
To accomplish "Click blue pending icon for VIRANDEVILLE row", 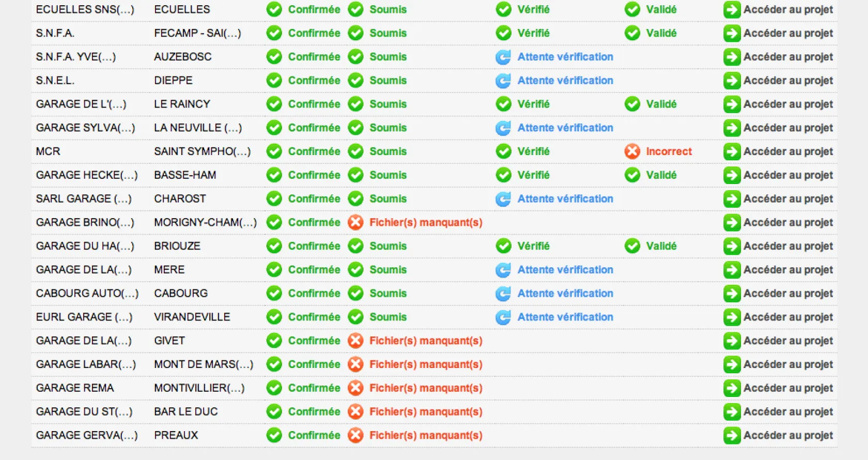I will pos(503,317).
